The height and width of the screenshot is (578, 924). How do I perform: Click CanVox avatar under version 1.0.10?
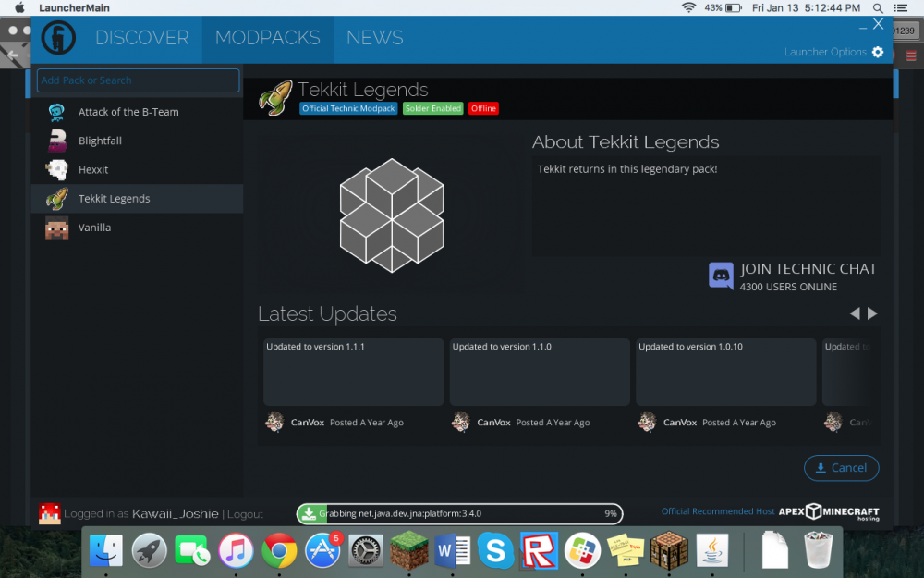[647, 423]
